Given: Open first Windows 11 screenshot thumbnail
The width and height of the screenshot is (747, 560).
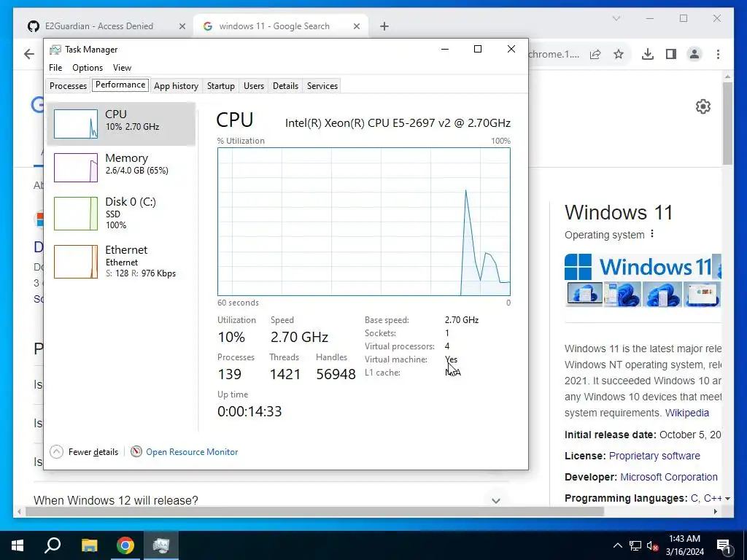Looking at the screenshot, I should [584, 295].
